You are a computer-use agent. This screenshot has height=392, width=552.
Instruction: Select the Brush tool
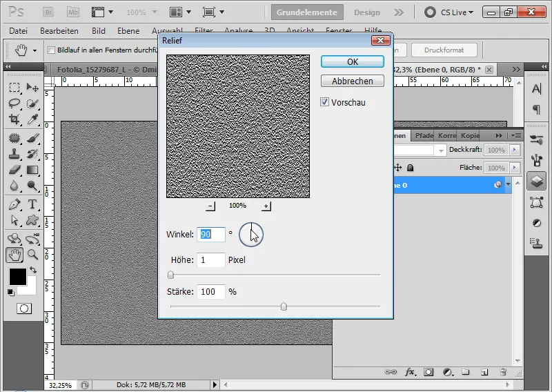pyautogui.click(x=32, y=138)
